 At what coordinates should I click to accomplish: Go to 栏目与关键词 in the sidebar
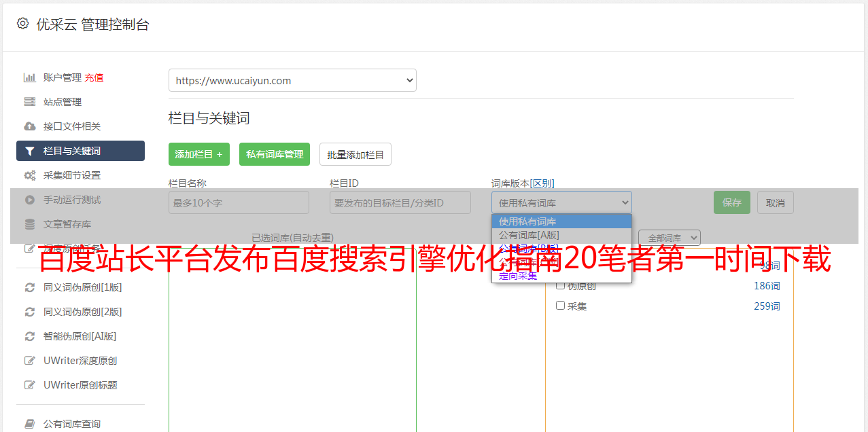click(80, 151)
